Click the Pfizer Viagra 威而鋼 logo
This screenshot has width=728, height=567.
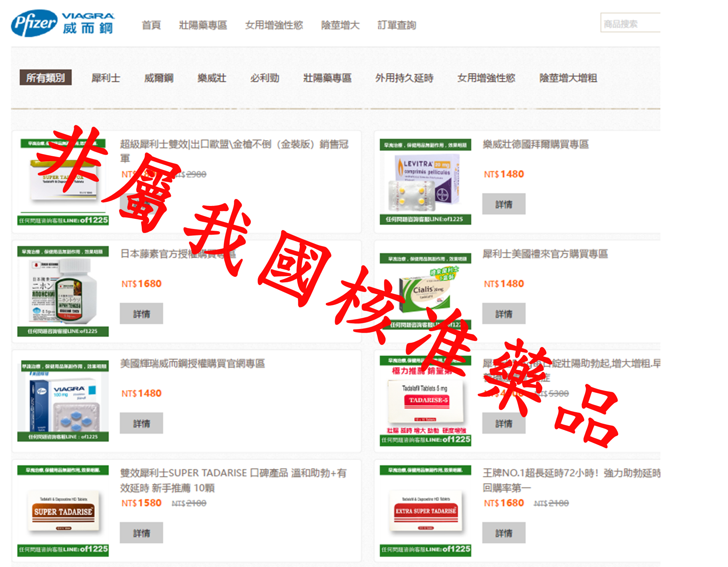click(63, 23)
